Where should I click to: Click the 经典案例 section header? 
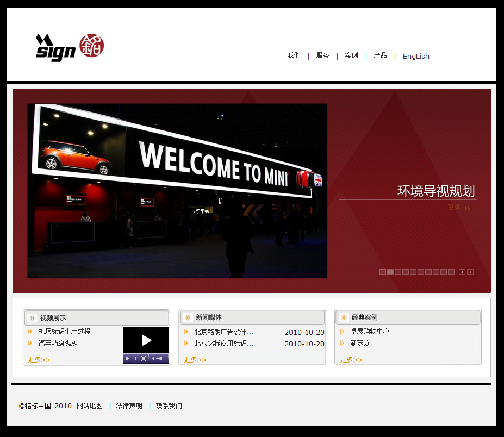click(408, 317)
